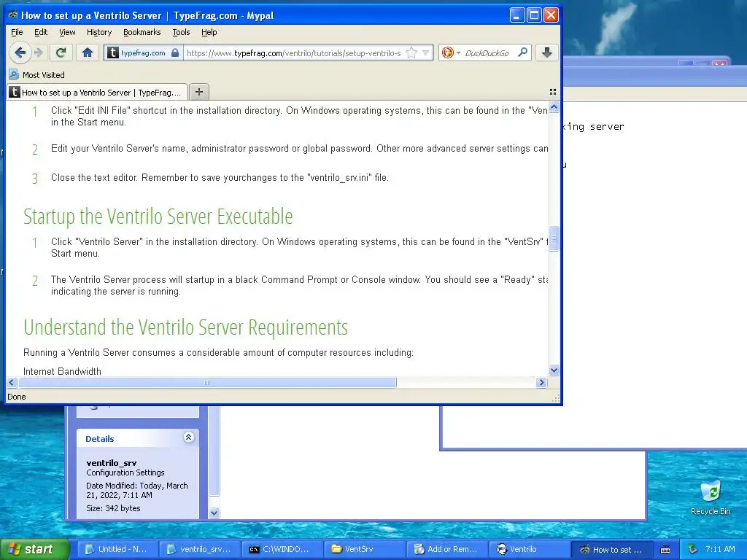Click the vertical scrollbar thumb in browser
This screenshot has height=560, width=747.
tap(554, 238)
